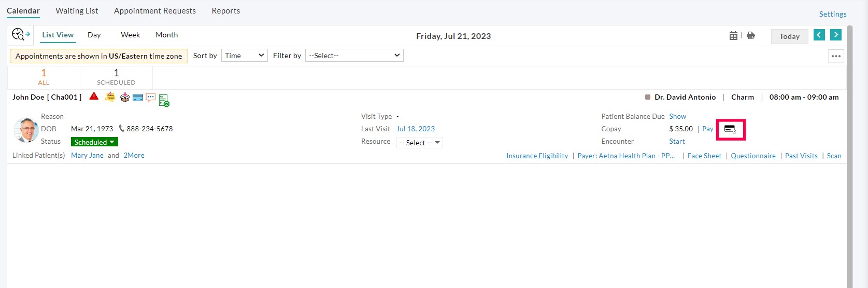Click the card payment icon next to Pay
The image size is (868, 288).
(730, 129)
